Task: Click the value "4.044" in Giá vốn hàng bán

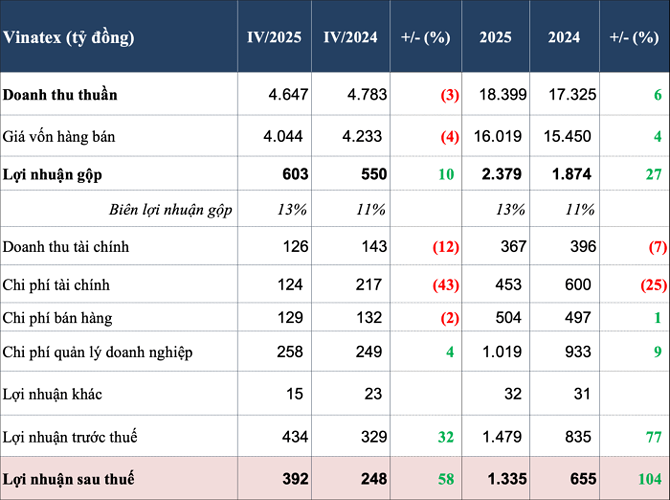Action: point(283,136)
